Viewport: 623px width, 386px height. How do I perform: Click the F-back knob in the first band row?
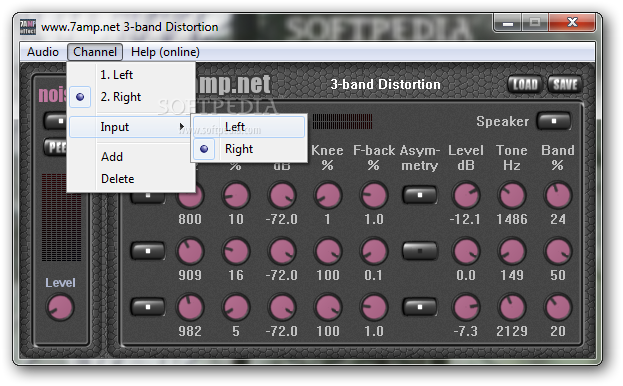pos(374,195)
